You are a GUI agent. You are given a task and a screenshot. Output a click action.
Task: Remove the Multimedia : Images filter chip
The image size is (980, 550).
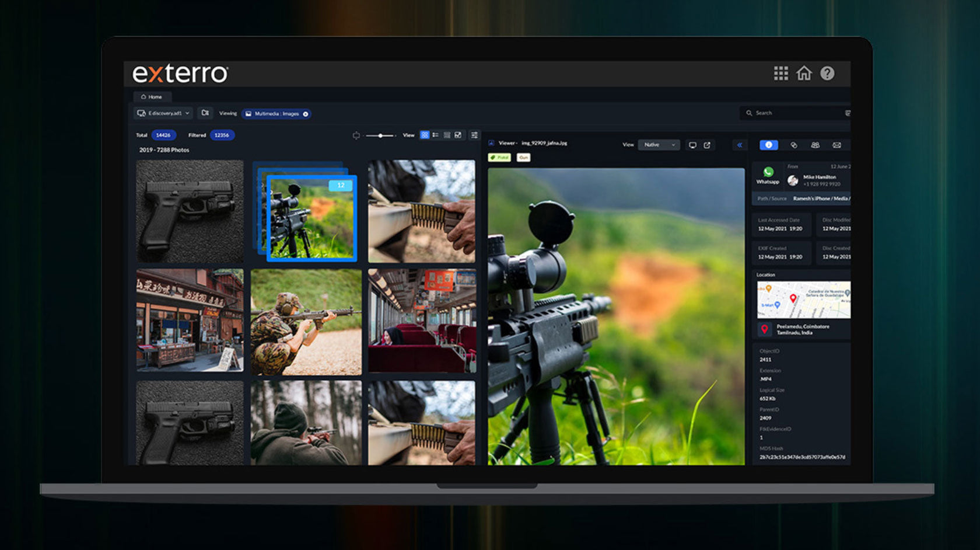click(x=305, y=114)
